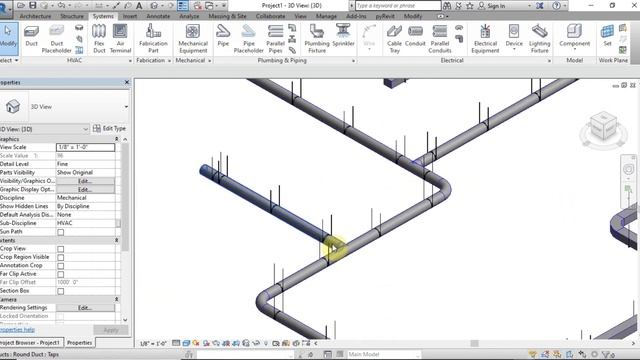Open the Annotate ribbon tab

pyautogui.click(x=158, y=16)
